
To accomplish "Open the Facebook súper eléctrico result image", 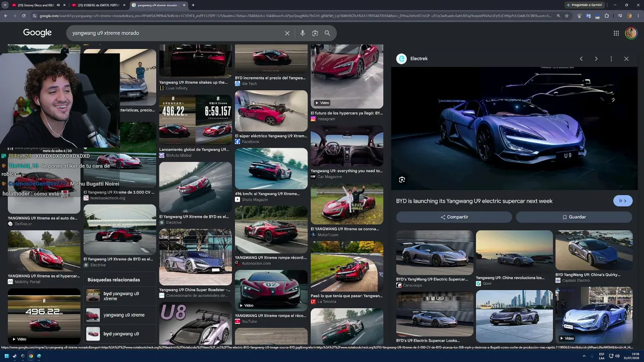I will pyautogui.click(x=271, y=111).
